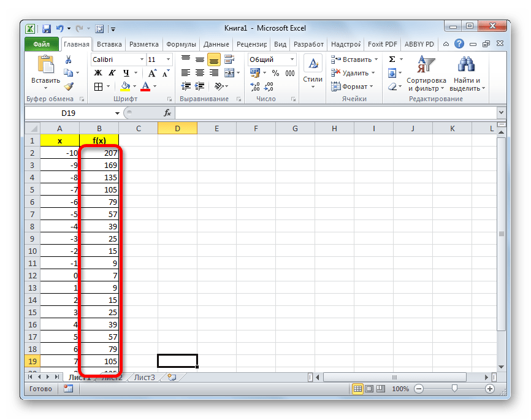Toggle underline (Ч) formatting

click(126, 73)
